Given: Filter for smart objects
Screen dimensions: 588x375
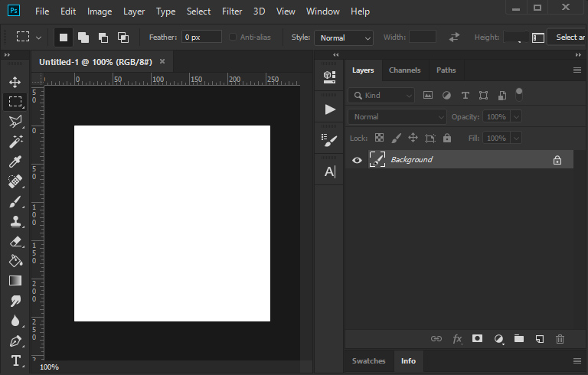Looking at the screenshot, I should [501, 95].
